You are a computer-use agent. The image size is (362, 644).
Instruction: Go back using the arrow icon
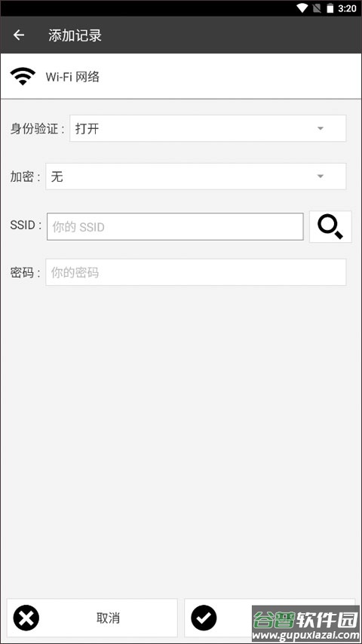coord(19,35)
